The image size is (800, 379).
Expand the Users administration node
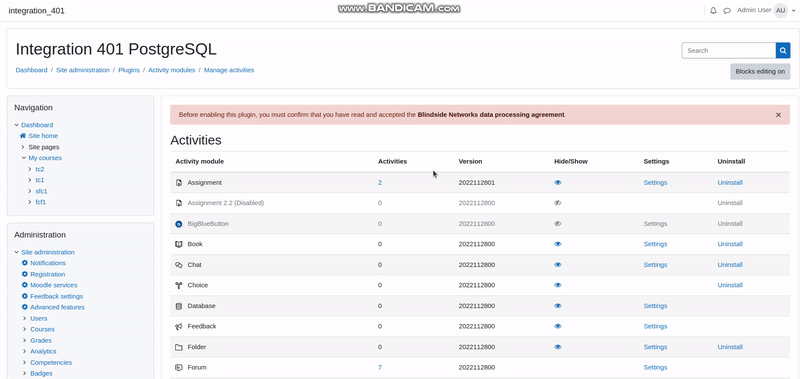tap(23, 318)
